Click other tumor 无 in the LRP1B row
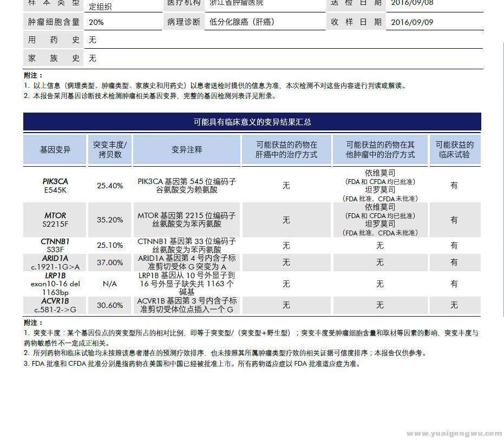This screenshot has width=504, height=440. coord(380,284)
